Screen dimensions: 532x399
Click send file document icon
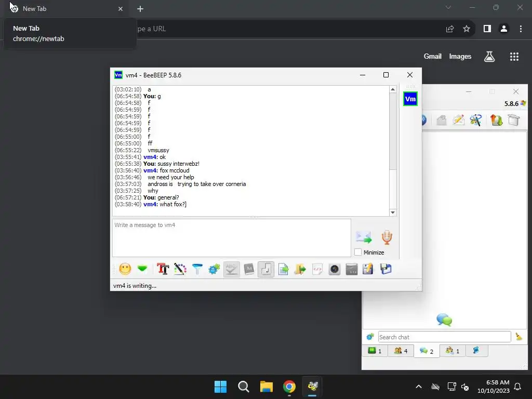[x=283, y=269]
